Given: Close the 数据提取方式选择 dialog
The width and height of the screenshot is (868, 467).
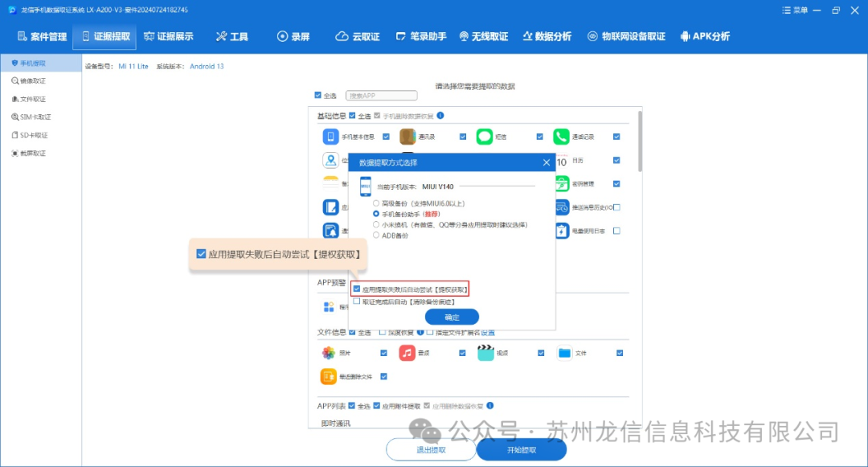Looking at the screenshot, I should pyautogui.click(x=547, y=162).
